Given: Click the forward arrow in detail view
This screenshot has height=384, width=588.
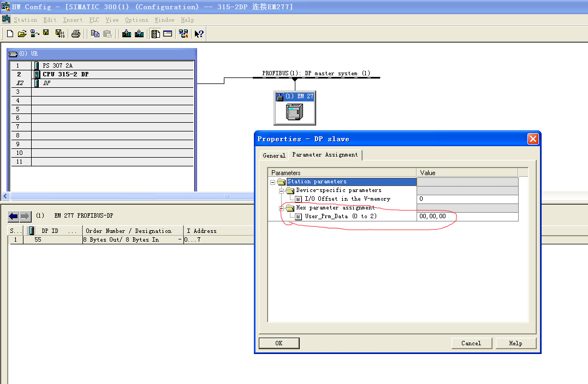Looking at the screenshot, I should (x=25, y=216).
